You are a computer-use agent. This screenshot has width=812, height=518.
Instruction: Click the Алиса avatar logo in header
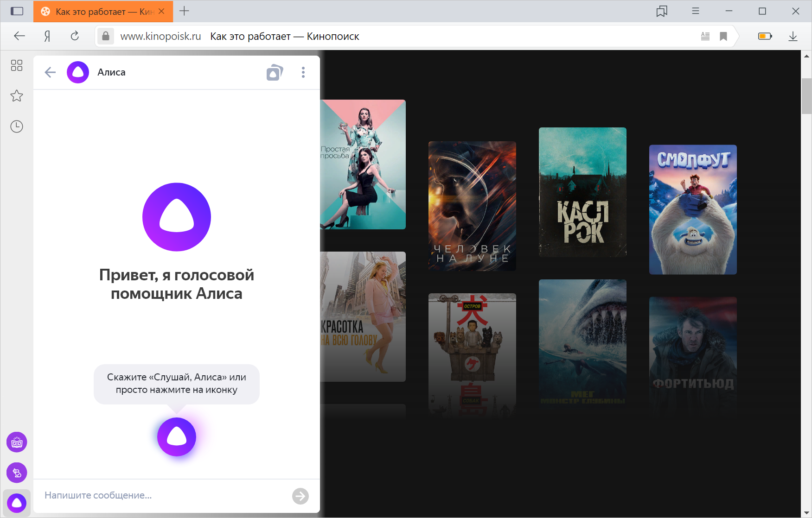tap(78, 72)
